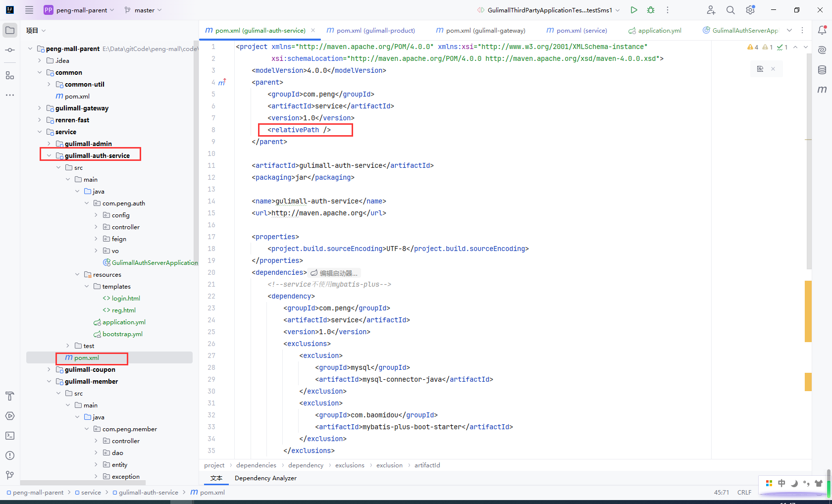The height and width of the screenshot is (504, 832).
Task: Expand the gulimall-gateway folder
Action: pyautogui.click(x=40, y=108)
